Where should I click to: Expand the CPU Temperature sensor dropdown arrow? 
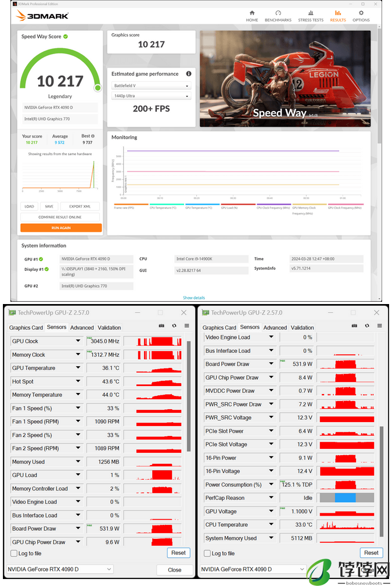[271, 524]
